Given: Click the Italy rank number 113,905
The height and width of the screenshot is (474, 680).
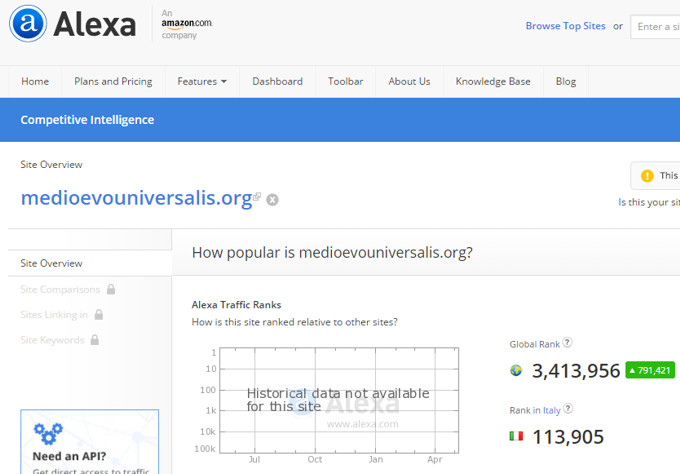Looking at the screenshot, I should click(x=568, y=437).
